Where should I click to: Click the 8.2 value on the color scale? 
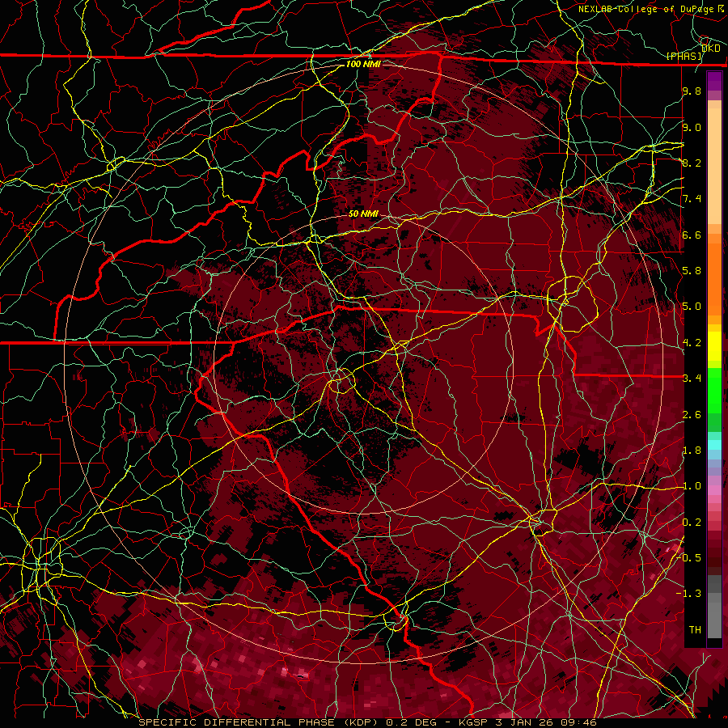692,163
